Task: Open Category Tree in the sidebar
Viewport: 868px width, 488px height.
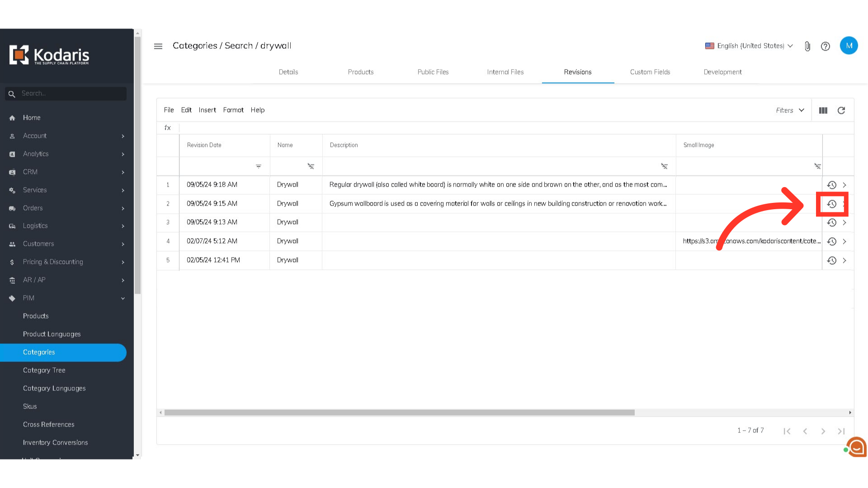Action: click(x=44, y=370)
